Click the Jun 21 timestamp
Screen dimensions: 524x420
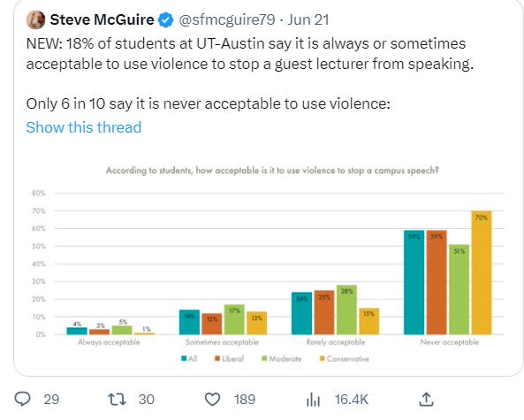[x=308, y=20]
